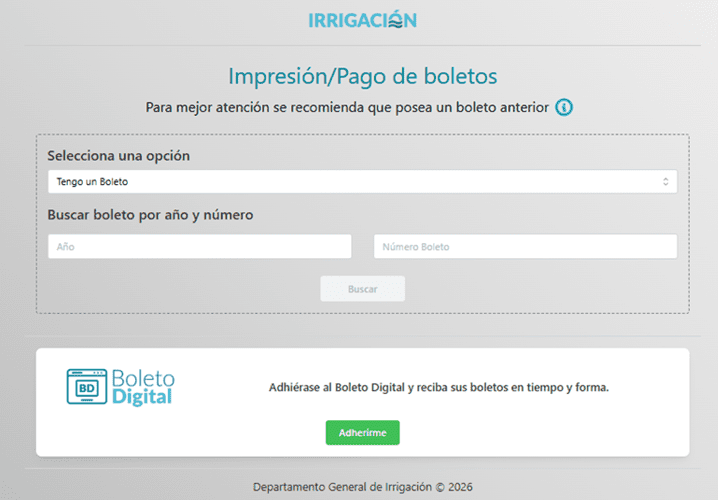Screen dimensions: 718x500
Task: Click the 'Buscar boleto por año y número' label
Action: 150,214
